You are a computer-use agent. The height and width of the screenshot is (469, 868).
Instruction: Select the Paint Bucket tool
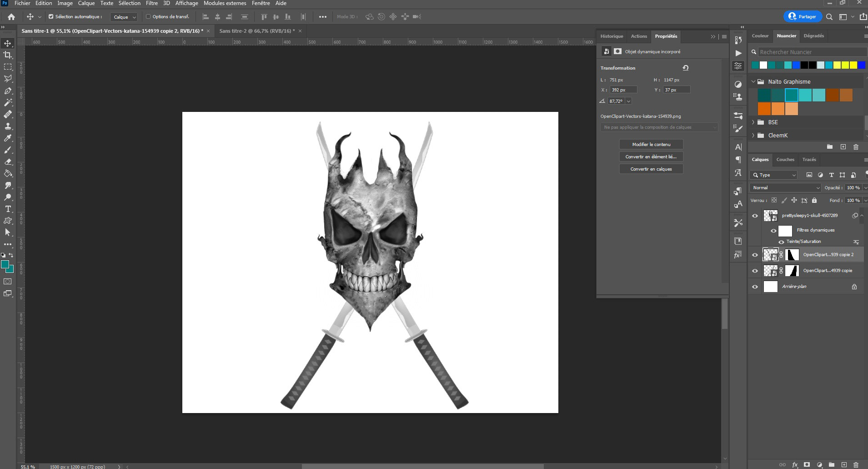[8, 173]
